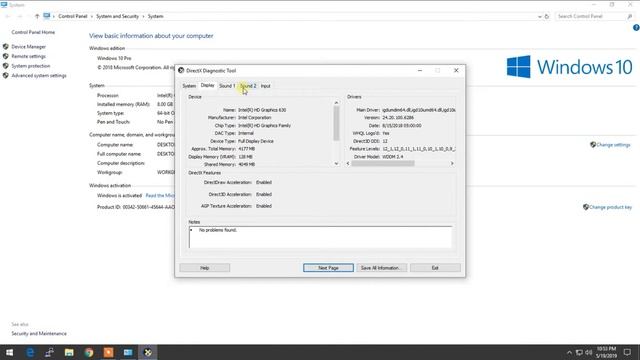Click the Advanced system settings shield icon

pyautogui.click(x=6, y=76)
